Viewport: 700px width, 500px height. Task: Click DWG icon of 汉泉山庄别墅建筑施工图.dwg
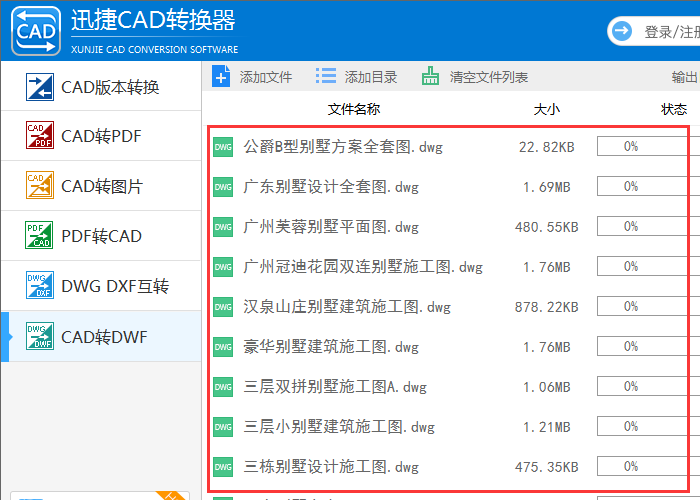(x=223, y=307)
